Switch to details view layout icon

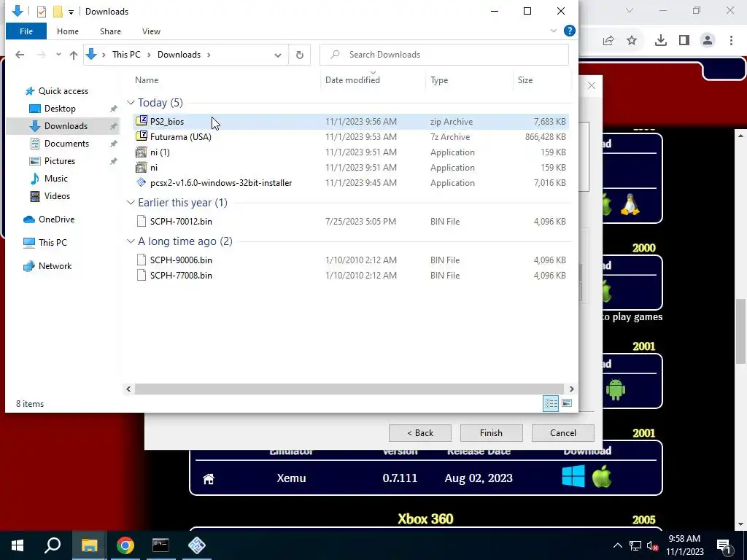[551, 404]
